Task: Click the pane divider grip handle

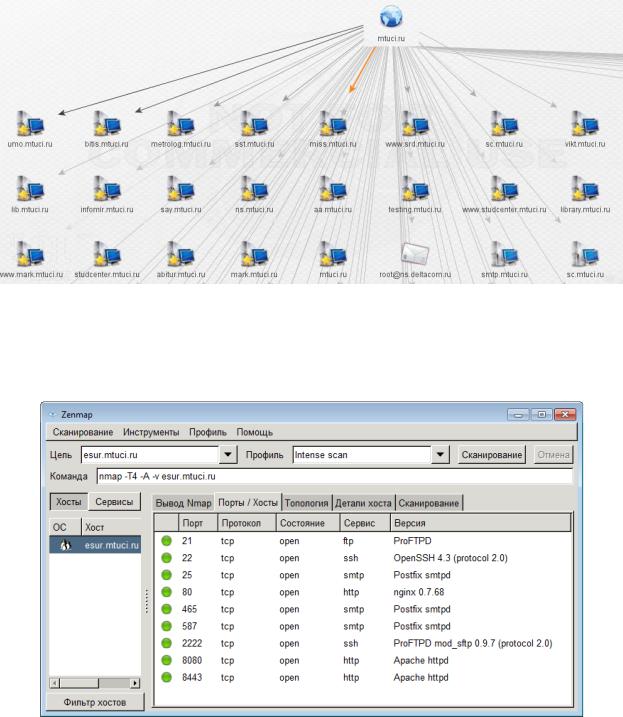Action: point(147,601)
